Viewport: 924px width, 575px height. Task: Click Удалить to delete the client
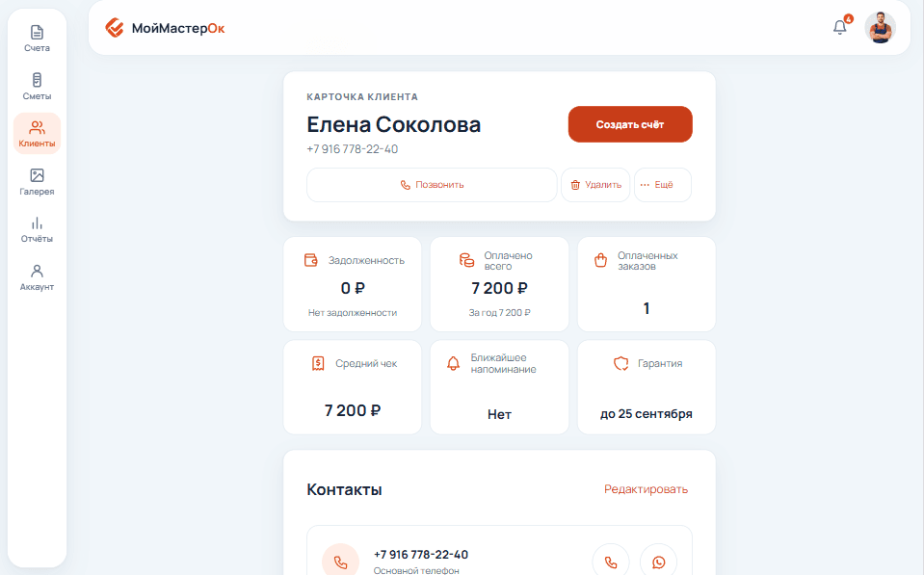(595, 185)
